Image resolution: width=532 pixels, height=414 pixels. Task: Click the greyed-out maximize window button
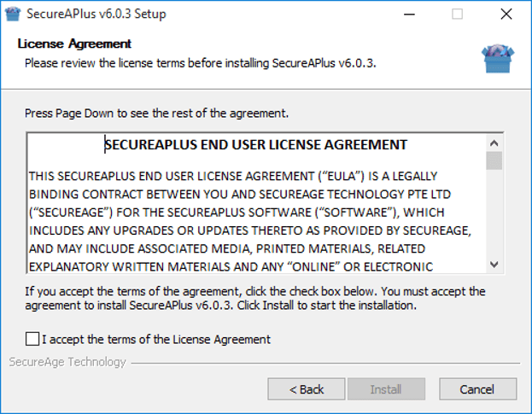pos(457,14)
